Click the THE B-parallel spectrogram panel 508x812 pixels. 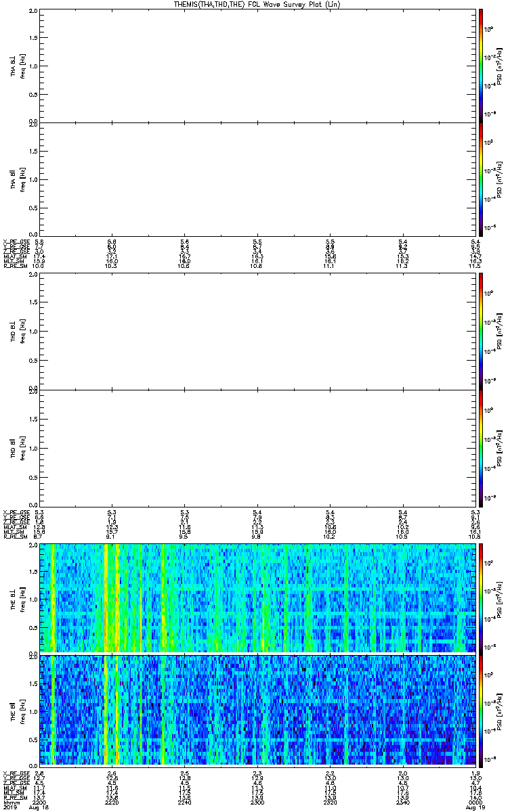pyautogui.click(x=257, y=710)
